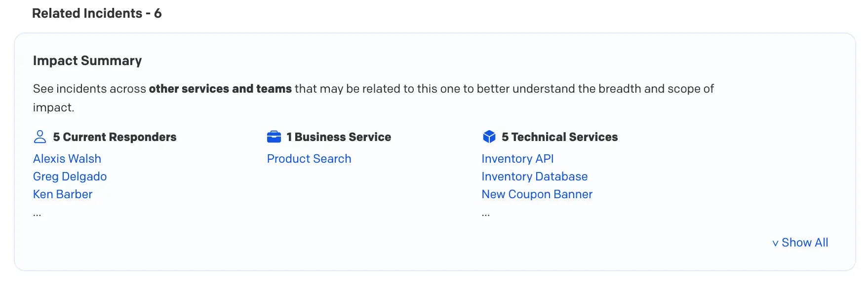
Task: Open the Product Search business service
Action: point(309,159)
